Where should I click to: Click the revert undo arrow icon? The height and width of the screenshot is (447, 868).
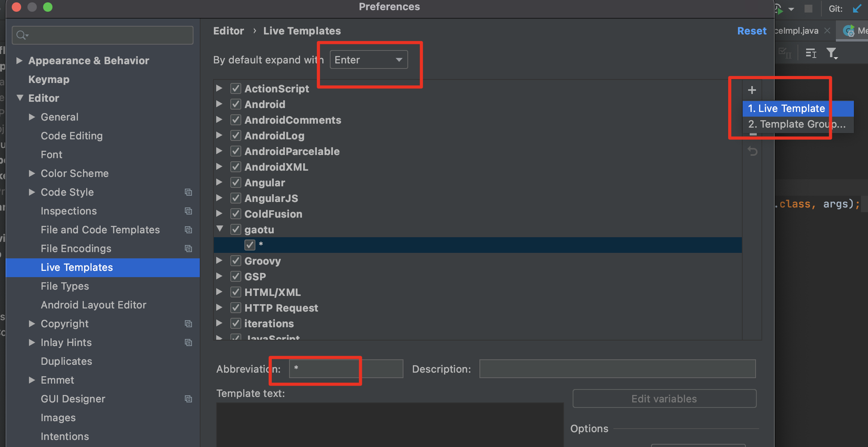[752, 151]
